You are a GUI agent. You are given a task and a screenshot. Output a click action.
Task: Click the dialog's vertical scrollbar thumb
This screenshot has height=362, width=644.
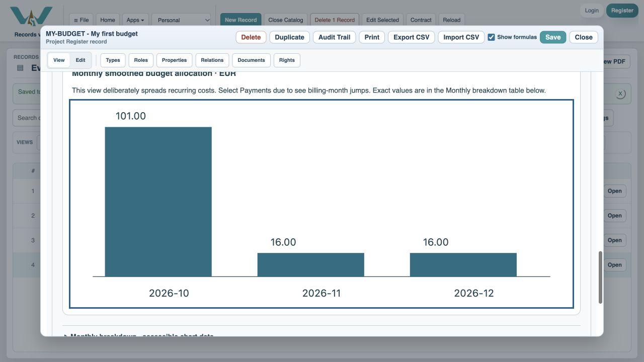click(600, 278)
